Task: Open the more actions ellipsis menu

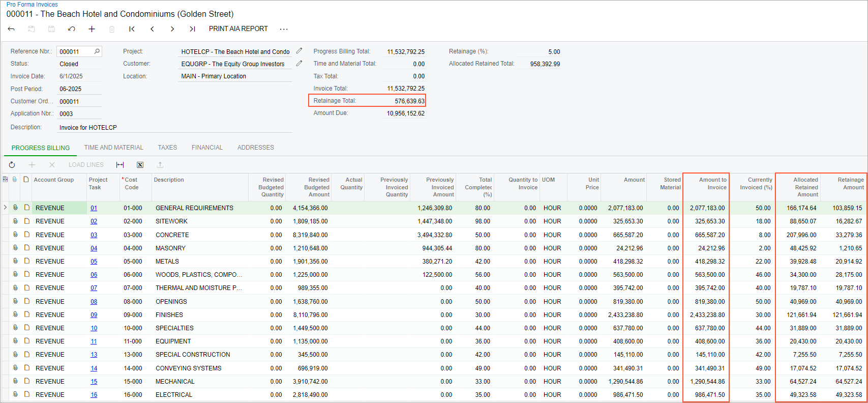Action: click(284, 29)
